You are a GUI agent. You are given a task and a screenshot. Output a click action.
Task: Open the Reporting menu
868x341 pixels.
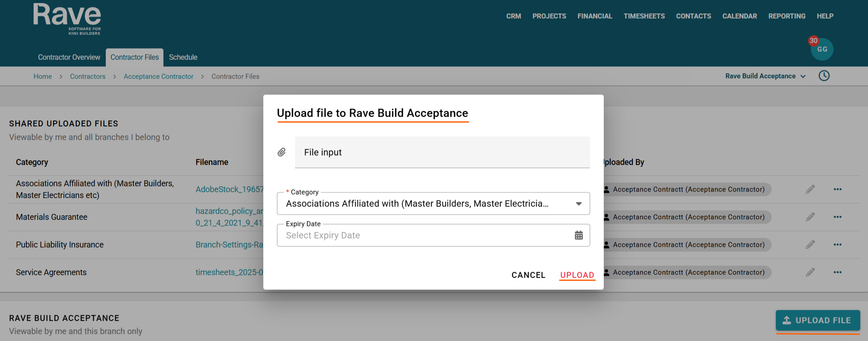pyautogui.click(x=787, y=16)
